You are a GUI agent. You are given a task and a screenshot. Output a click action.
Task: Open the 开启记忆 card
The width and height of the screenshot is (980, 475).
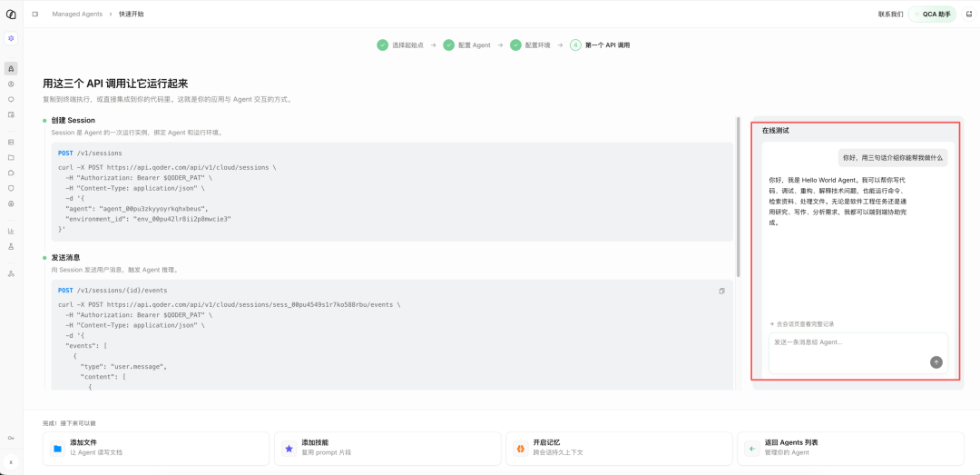click(x=619, y=448)
